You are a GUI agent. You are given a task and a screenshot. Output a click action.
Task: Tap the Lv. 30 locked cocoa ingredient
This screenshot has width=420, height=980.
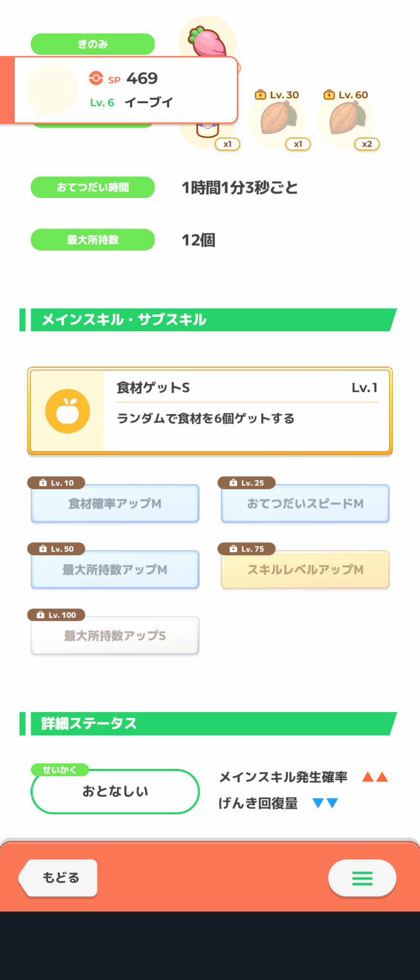[277, 119]
